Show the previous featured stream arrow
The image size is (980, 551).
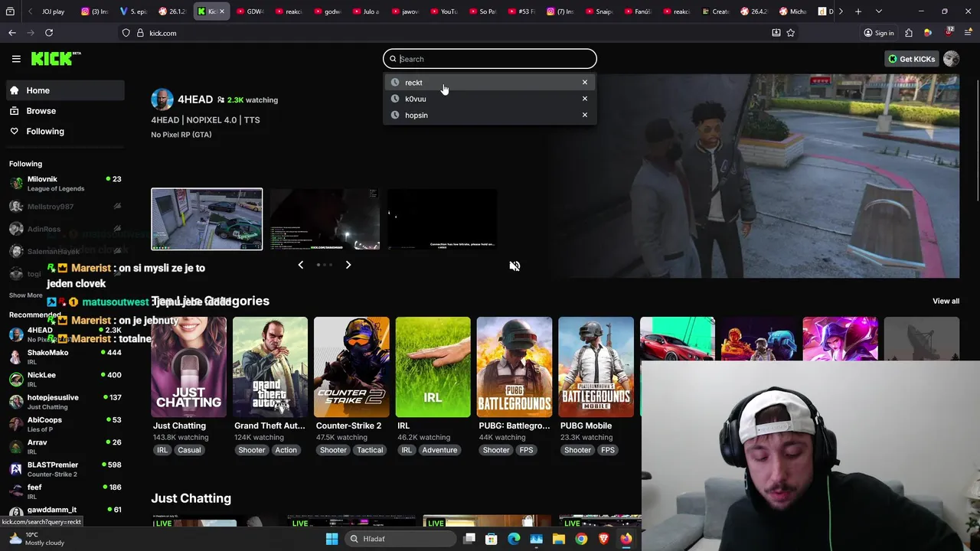300,265
